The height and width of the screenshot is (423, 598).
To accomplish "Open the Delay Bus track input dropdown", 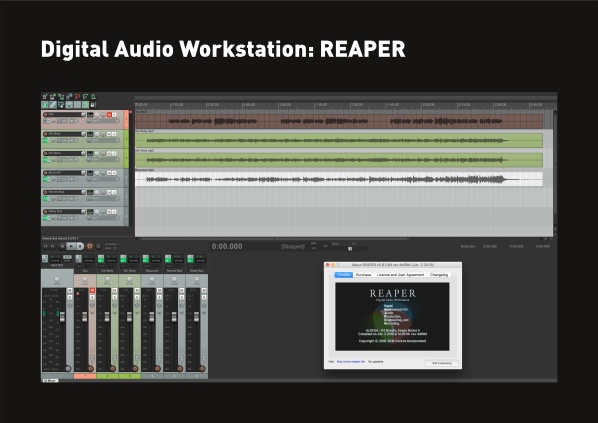I will coord(103,217).
